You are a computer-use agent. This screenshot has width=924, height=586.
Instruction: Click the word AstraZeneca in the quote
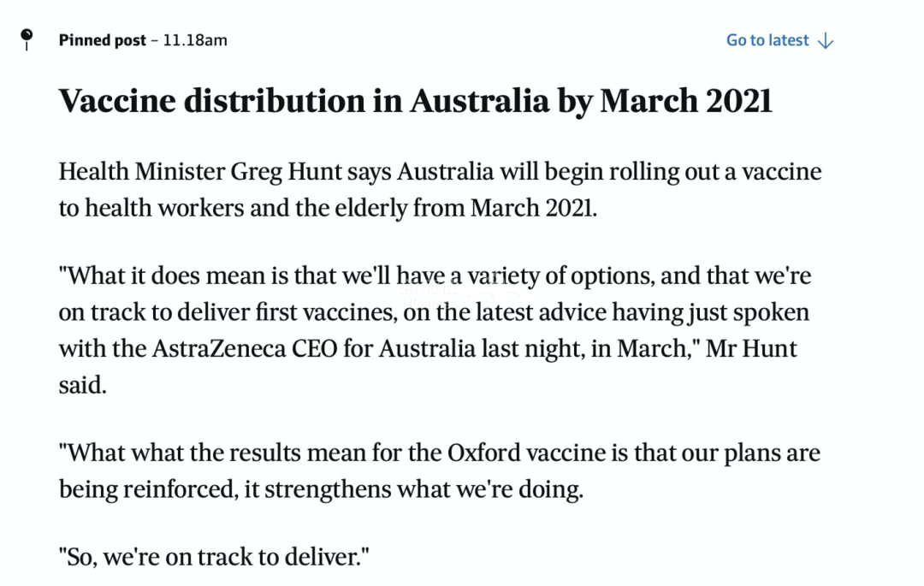click(x=219, y=349)
